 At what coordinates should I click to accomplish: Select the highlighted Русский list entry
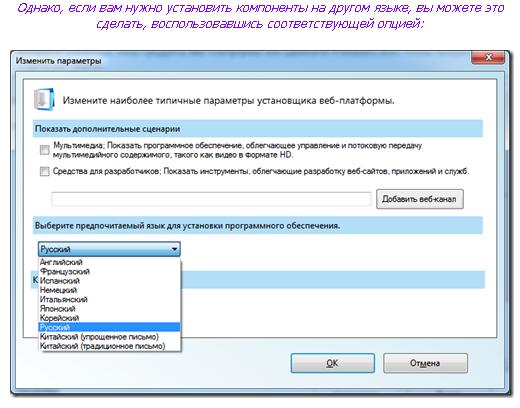[110, 327]
